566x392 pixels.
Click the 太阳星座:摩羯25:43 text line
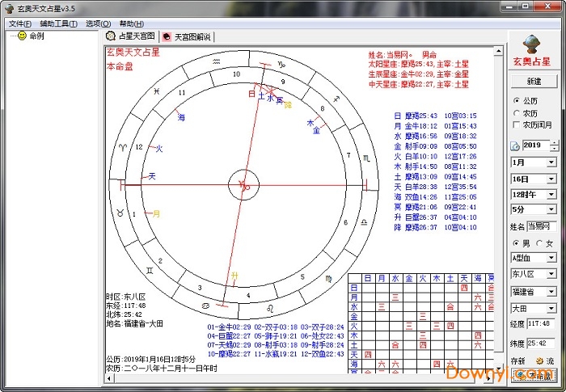[x=418, y=64]
